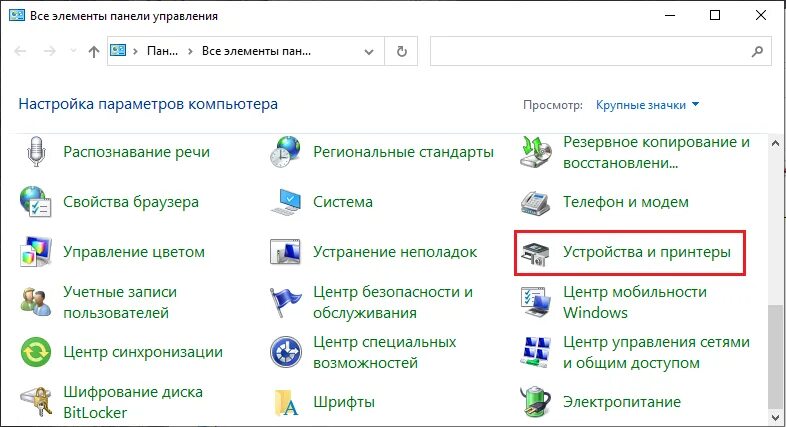Click the Учетные записи пользователей people icon
Viewport: 786px width, 427px height.
(36, 302)
